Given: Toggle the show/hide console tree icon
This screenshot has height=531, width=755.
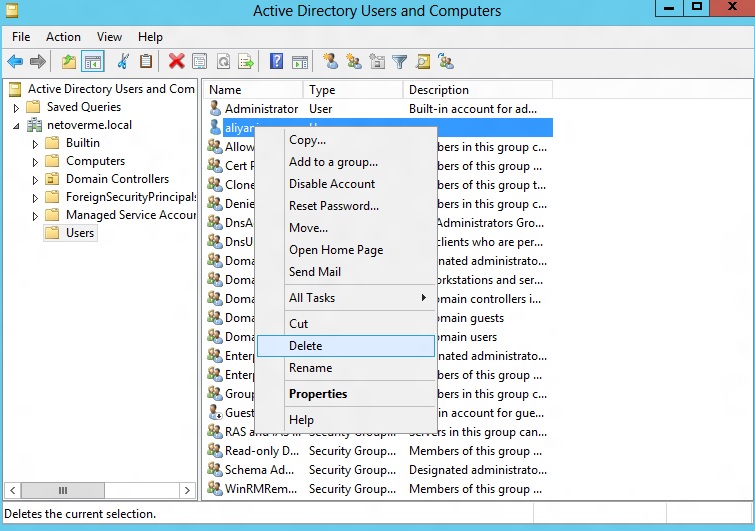Looking at the screenshot, I should click(x=92, y=62).
